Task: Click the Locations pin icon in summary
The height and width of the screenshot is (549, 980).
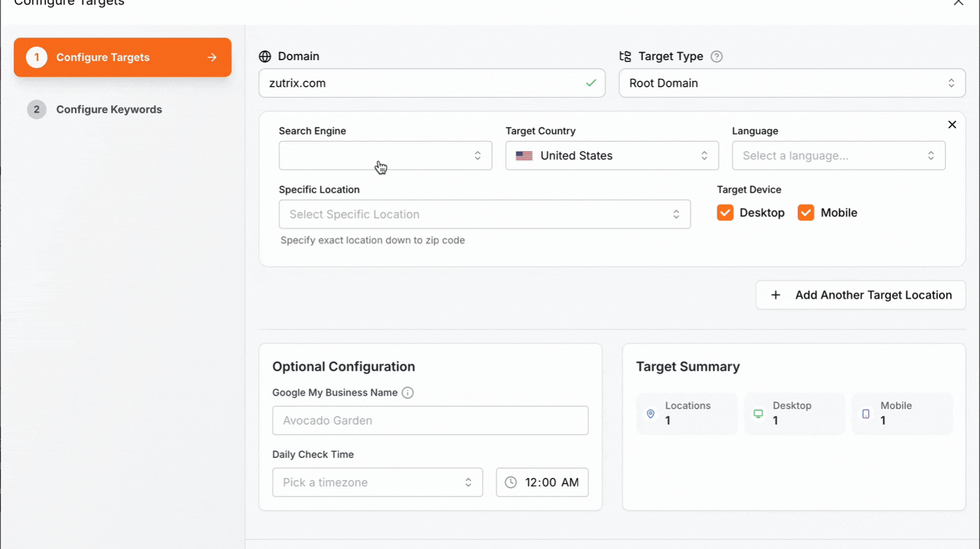Action: 650,414
